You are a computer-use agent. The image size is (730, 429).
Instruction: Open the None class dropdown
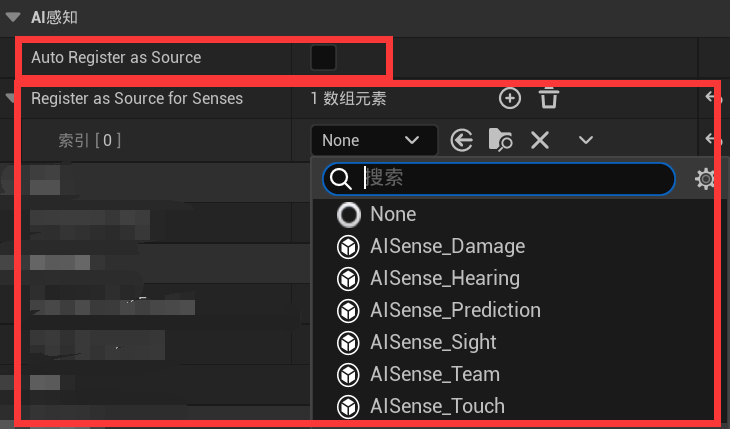point(374,140)
